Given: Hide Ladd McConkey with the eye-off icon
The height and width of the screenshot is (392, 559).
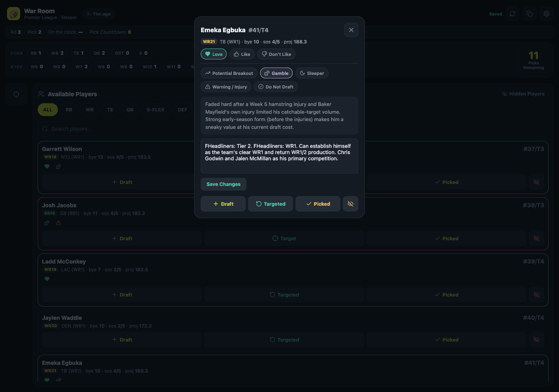Looking at the screenshot, I should coord(536,295).
